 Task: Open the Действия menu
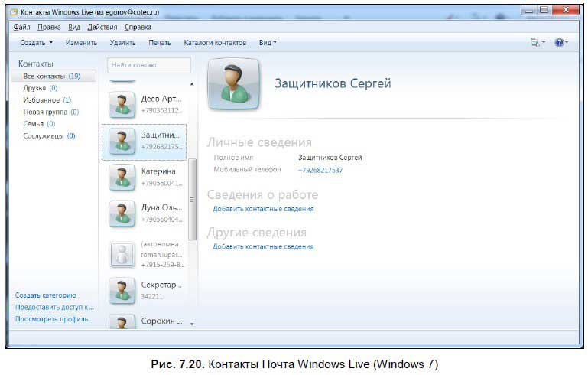click(102, 27)
